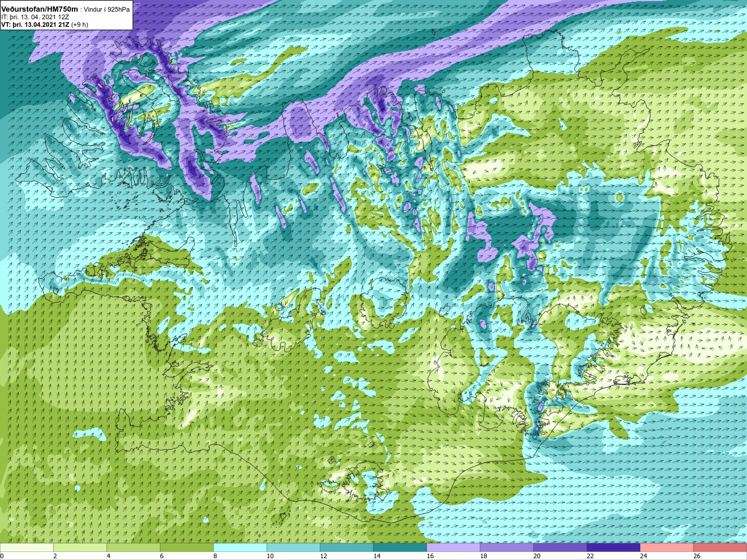The width and height of the screenshot is (747, 560).
Task: Click the light pink 24–26 legend swatch
Action: pyautogui.click(x=667, y=548)
